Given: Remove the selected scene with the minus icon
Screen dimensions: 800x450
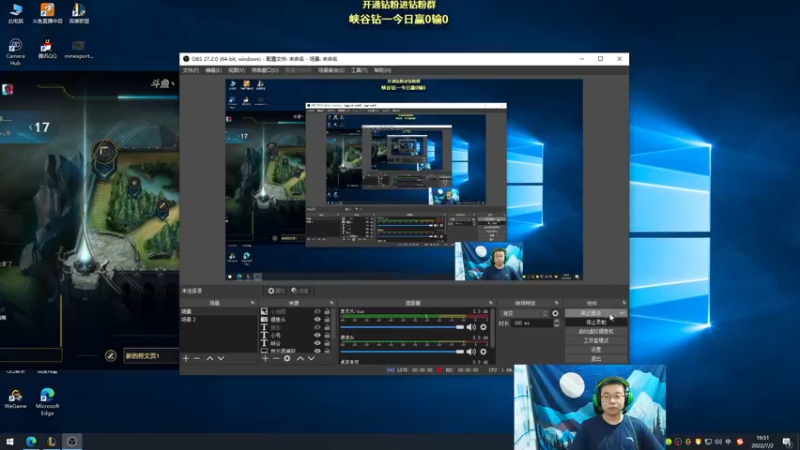Looking at the screenshot, I should point(197,358).
